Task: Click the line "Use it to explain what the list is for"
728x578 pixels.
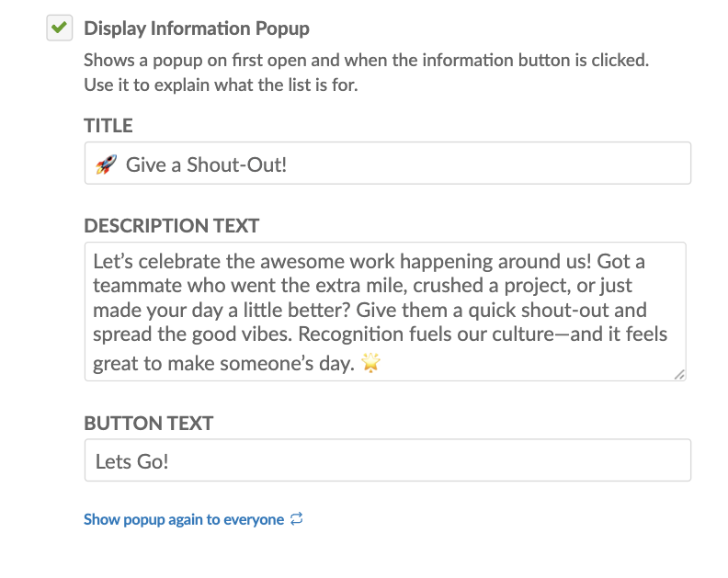Action: click(x=221, y=85)
